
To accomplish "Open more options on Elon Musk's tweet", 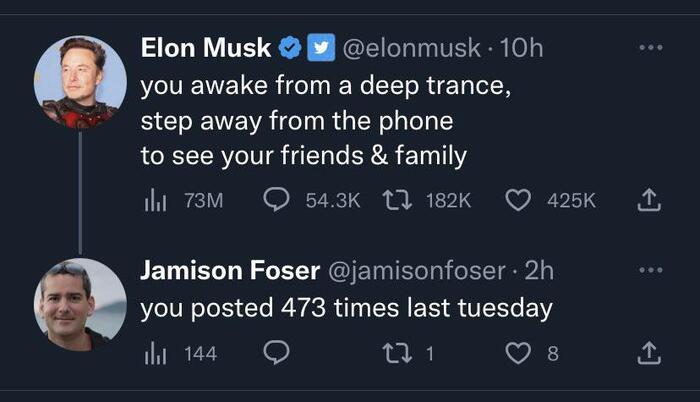I will tap(650, 47).
